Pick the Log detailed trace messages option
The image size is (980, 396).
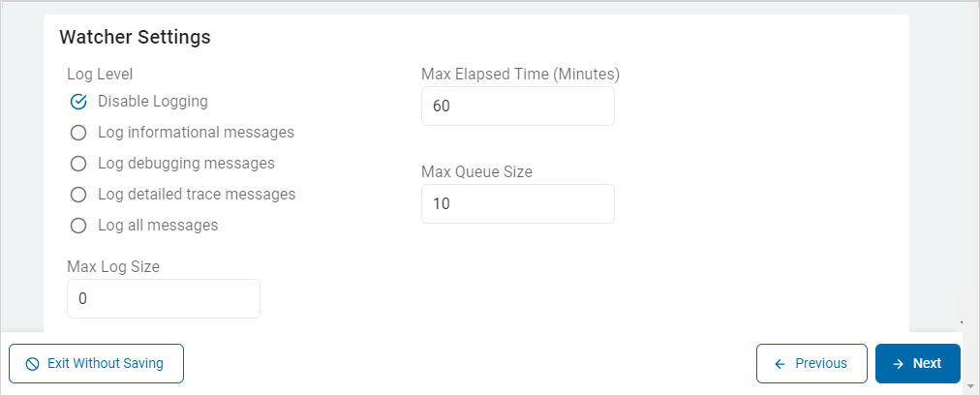79,195
